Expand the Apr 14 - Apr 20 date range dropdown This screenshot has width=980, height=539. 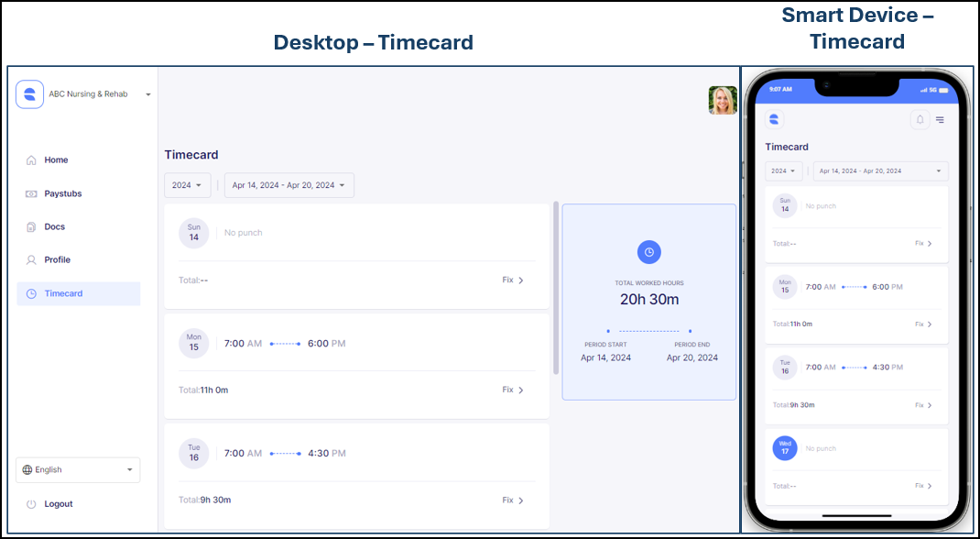pyautogui.click(x=289, y=185)
